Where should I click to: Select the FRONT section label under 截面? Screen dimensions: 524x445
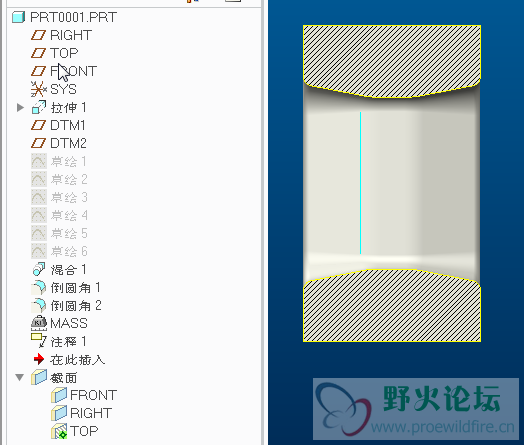(94, 395)
